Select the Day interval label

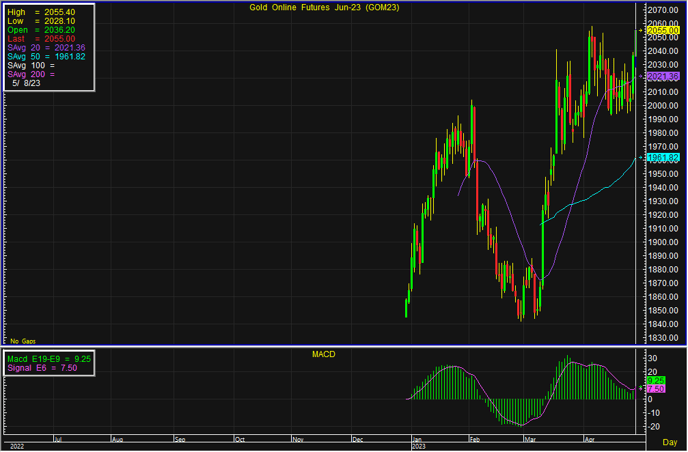669,441
